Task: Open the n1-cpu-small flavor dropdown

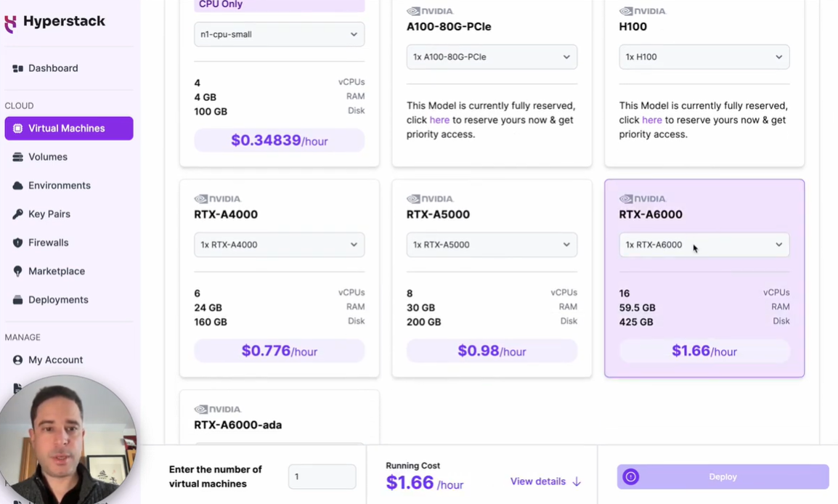Action: 279,34
